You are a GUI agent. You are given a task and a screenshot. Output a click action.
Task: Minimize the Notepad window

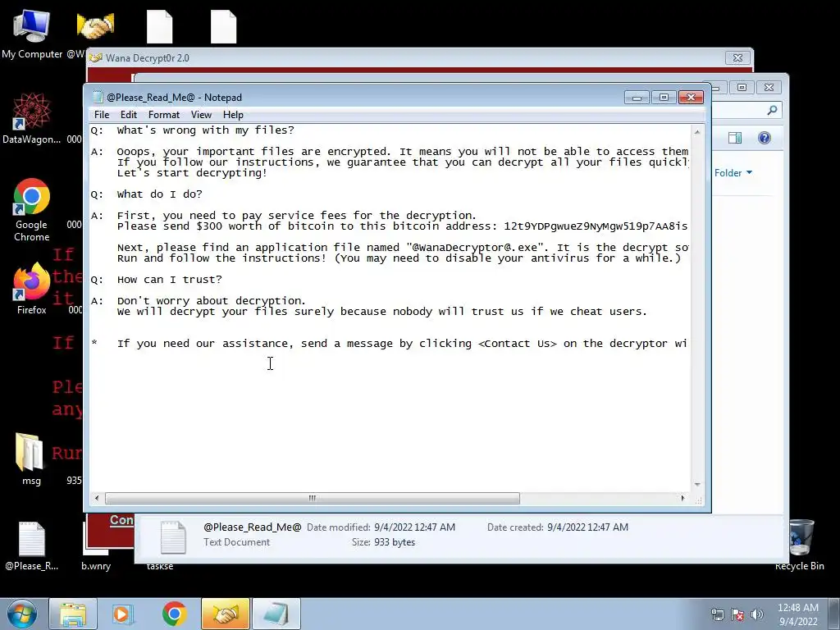pyautogui.click(x=637, y=98)
